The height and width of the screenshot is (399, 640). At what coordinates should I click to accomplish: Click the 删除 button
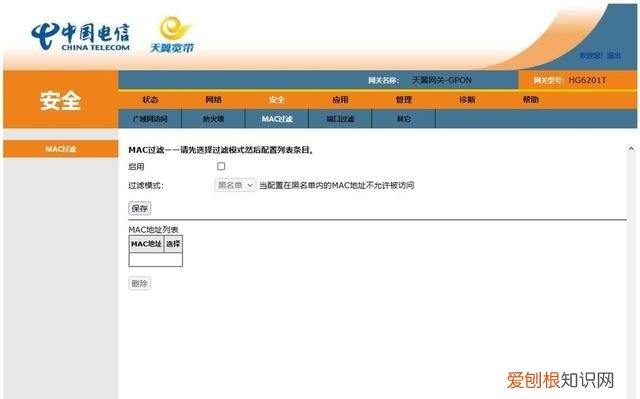140,284
